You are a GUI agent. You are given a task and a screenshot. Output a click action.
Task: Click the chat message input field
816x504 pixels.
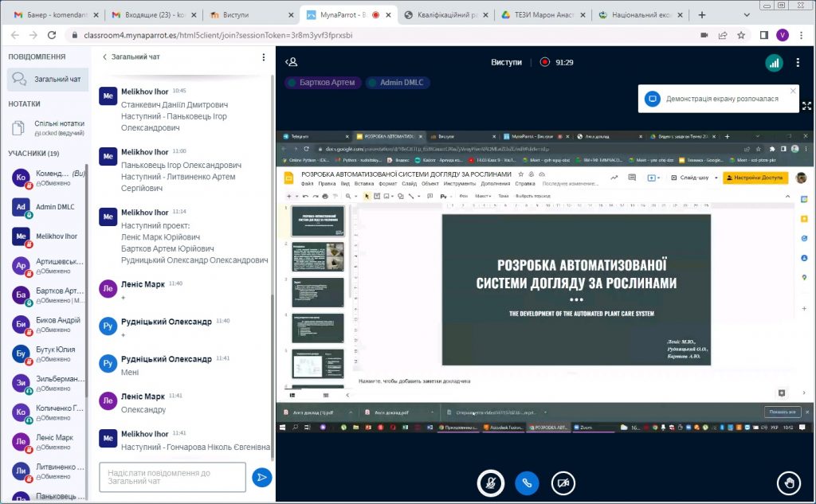(172, 477)
